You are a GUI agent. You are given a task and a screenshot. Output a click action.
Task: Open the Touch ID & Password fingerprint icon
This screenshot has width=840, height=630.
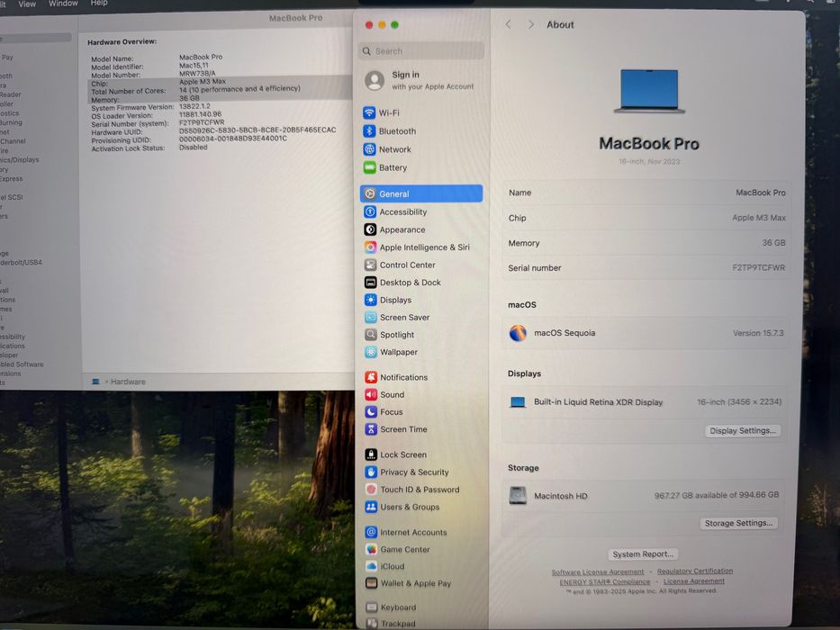coord(371,489)
